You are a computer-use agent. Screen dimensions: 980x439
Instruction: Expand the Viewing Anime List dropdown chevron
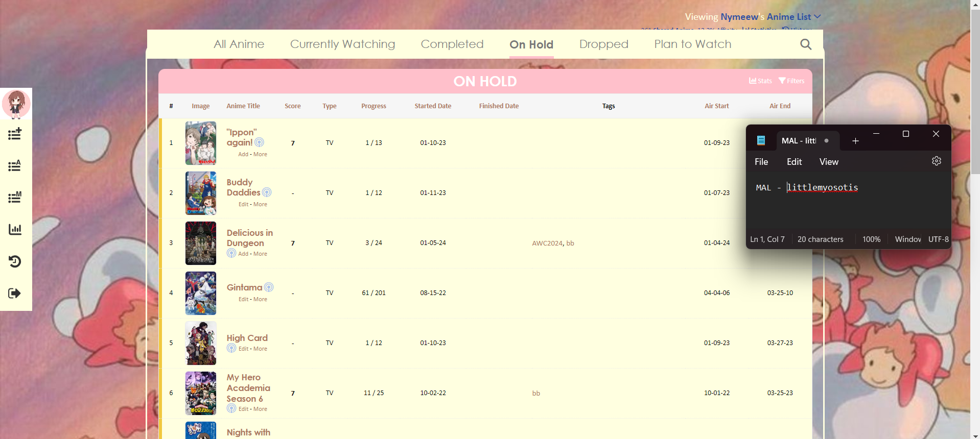coord(818,16)
